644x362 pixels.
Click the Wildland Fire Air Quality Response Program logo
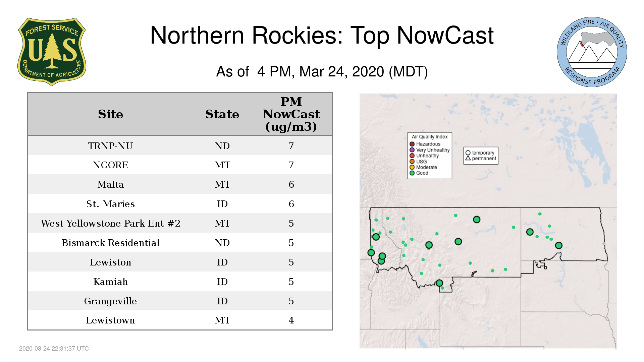pos(592,52)
